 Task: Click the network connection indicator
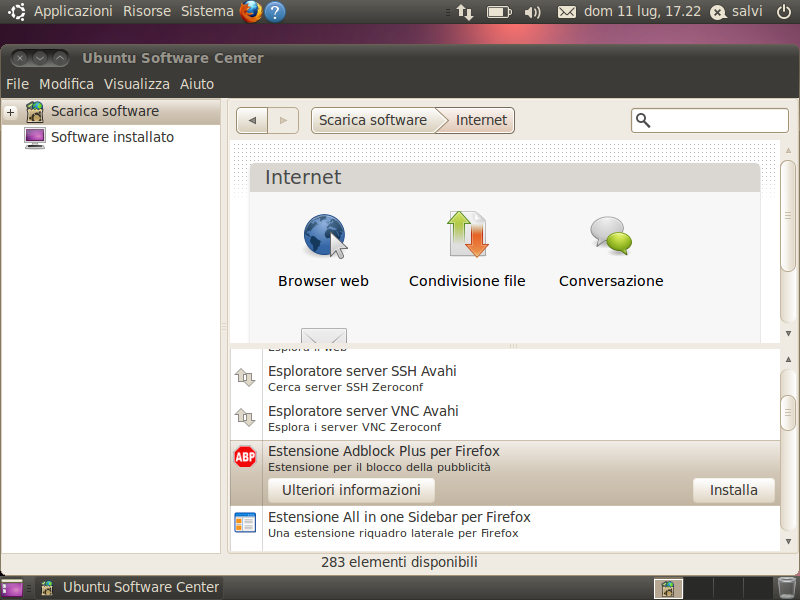tap(465, 12)
